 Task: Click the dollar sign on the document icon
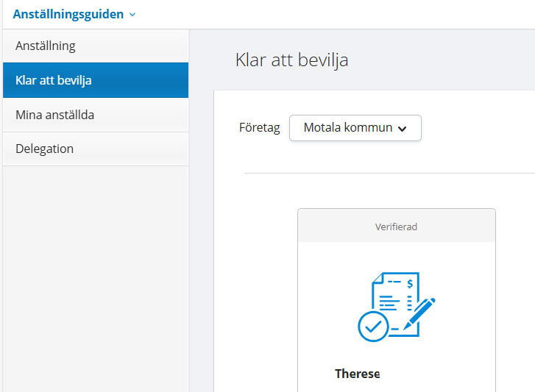click(410, 282)
